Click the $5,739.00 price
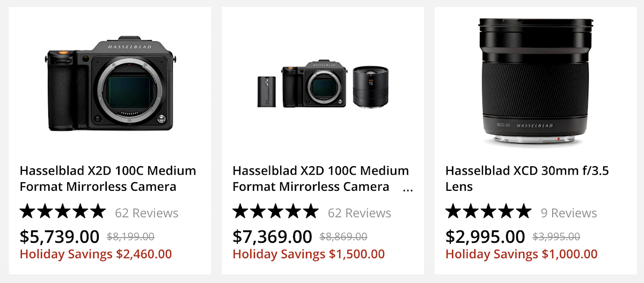The width and height of the screenshot is (644, 283). click(60, 236)
